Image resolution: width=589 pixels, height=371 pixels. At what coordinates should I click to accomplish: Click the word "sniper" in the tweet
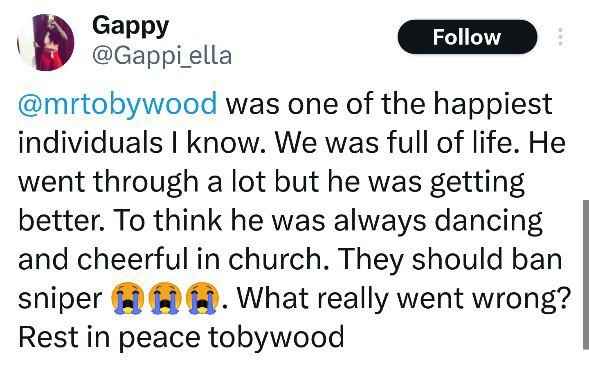tap(60, 299)
